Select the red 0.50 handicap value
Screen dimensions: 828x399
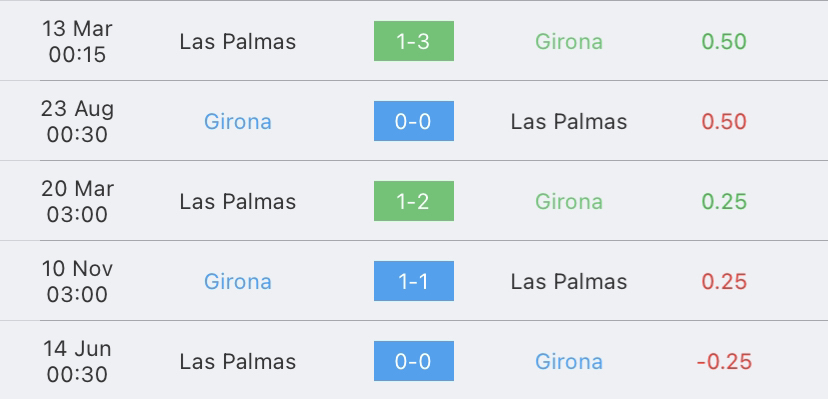click(724, 122)
